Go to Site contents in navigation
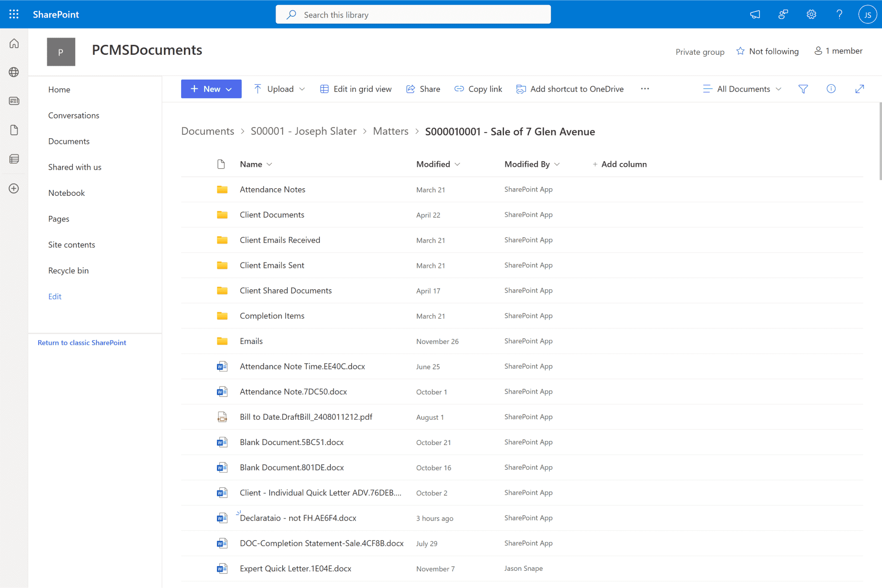 (x=72, y=244)
